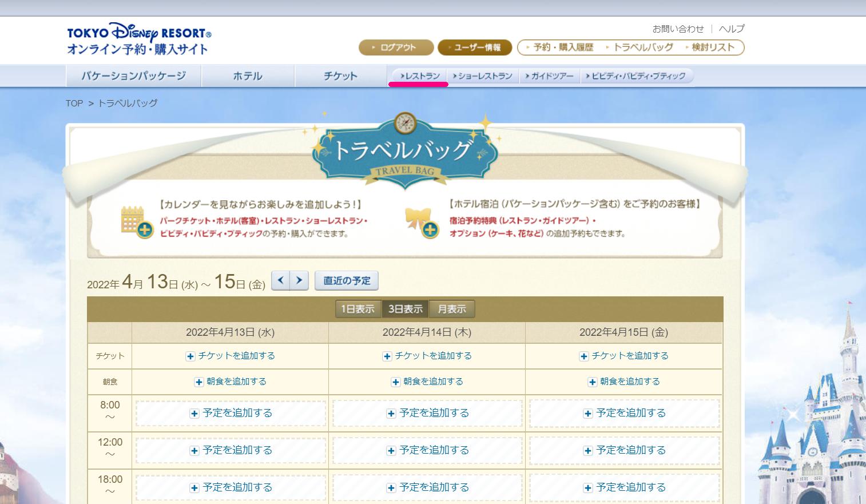Click 2022年4月14日 (木) column header
866x504 pixels.
point(427,332)
